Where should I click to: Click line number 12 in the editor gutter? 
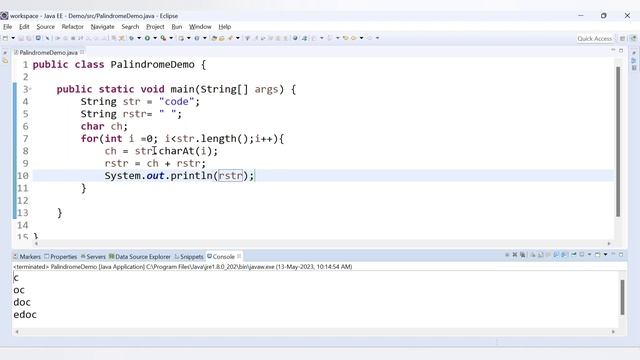[x=23, y=200]
